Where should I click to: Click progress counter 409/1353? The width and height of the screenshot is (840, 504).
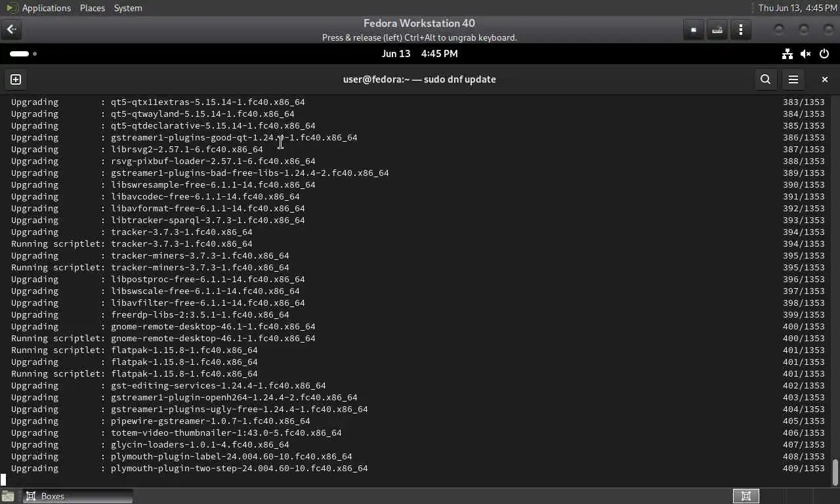[x=804, y=469]
